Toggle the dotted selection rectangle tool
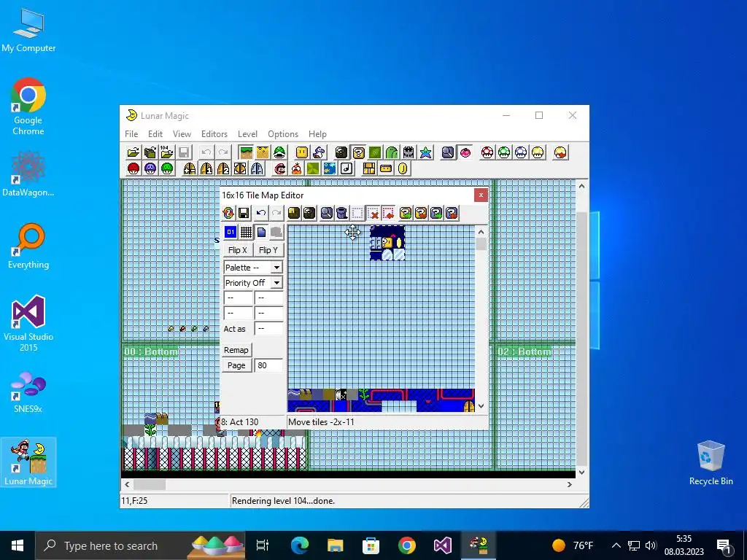Screen dimensions: 747x560 357,213
